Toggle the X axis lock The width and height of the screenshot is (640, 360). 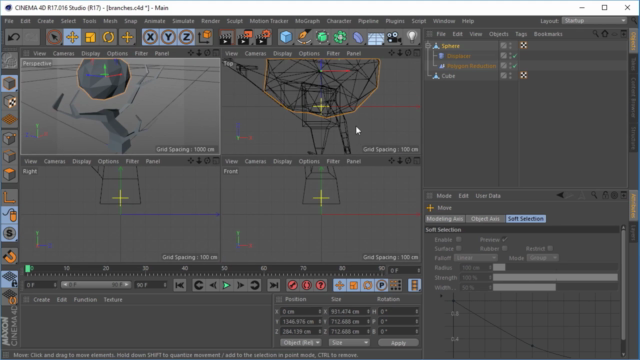(x=150, y=37)
